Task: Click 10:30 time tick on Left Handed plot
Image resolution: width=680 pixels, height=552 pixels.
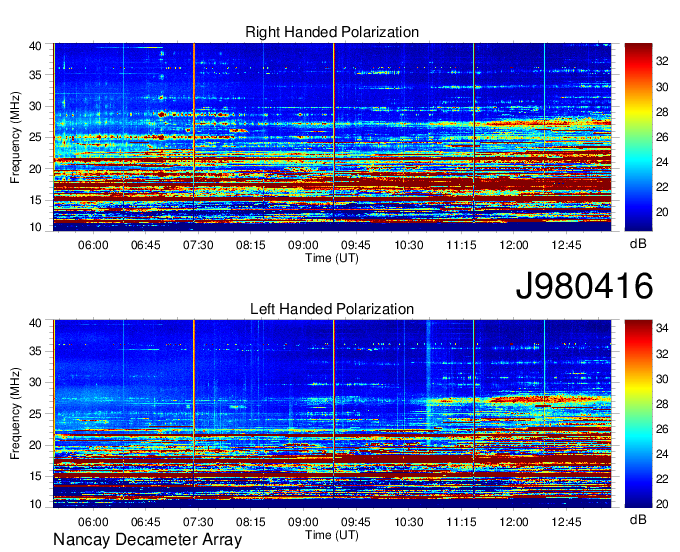Action: (x=409, y=522)
